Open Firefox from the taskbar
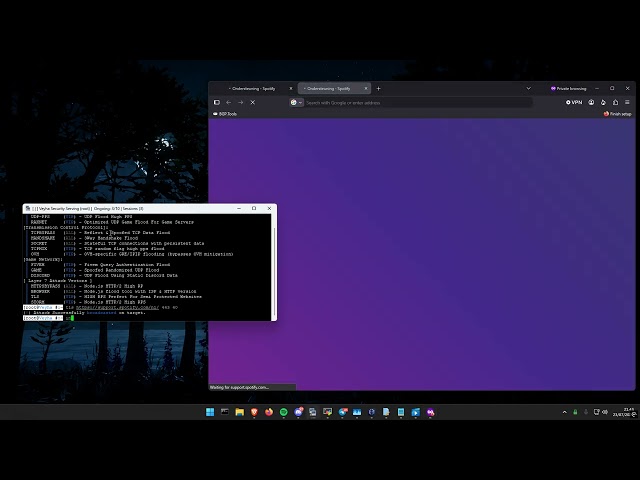This screenshot has width=640, height=480. [269, 412]
